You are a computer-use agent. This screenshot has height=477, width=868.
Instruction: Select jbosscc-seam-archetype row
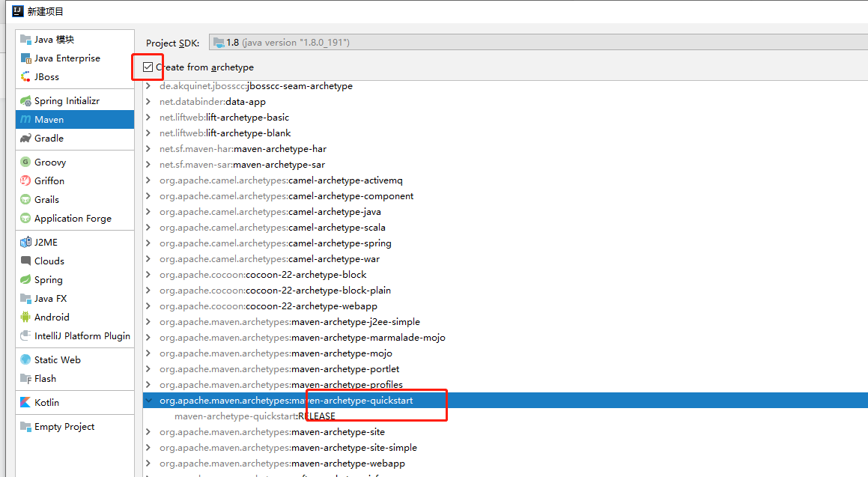pyautogui.click(x=506, y=86)
